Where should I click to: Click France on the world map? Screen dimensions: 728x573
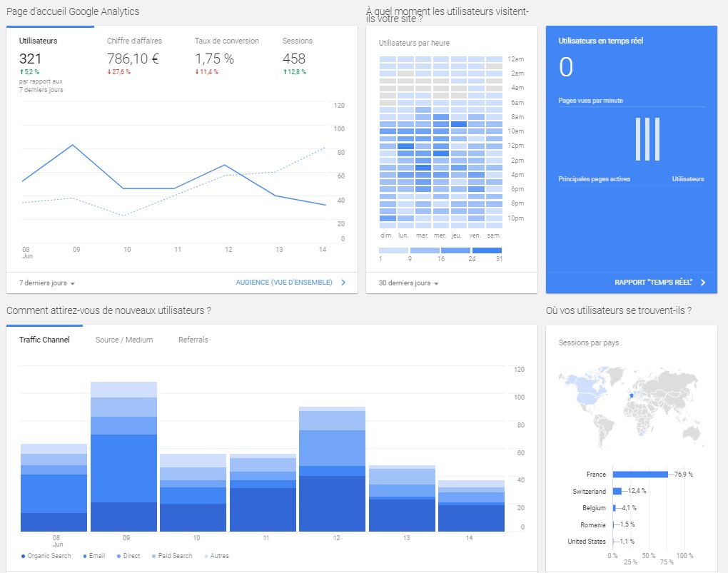click(x=632, y=395)
